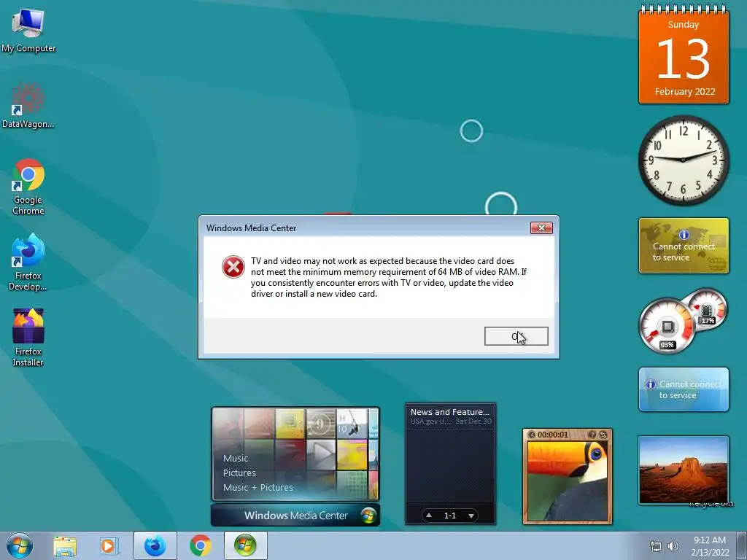Open the network status tray icon
Screen dimensions: 747x560
pos(656,546)
